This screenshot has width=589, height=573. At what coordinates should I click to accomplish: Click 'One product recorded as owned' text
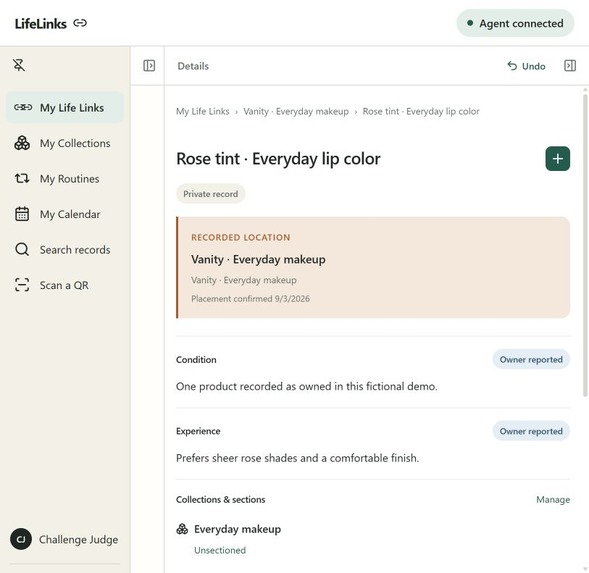tap(307, 387)
